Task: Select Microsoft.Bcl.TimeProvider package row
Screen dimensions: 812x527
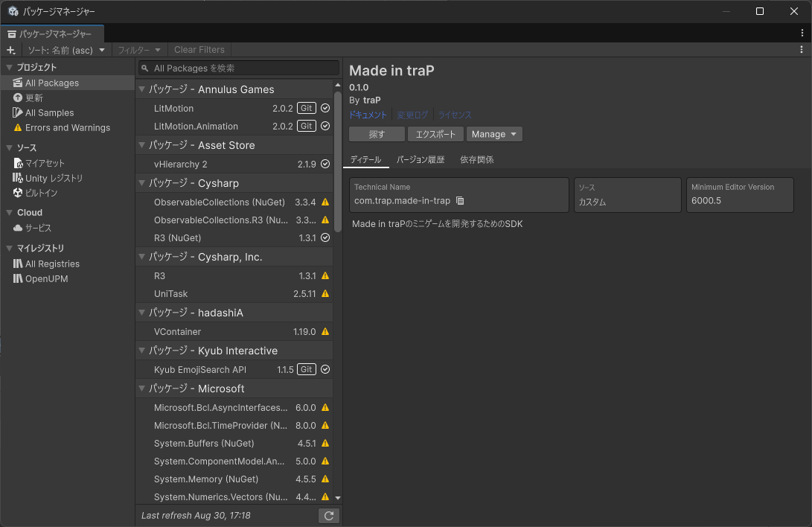Action: point(234,426)
